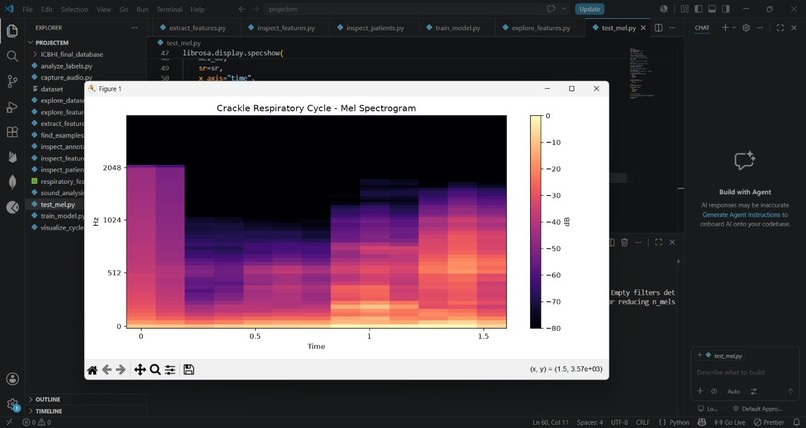Add context in chat input

coord(700,392)
